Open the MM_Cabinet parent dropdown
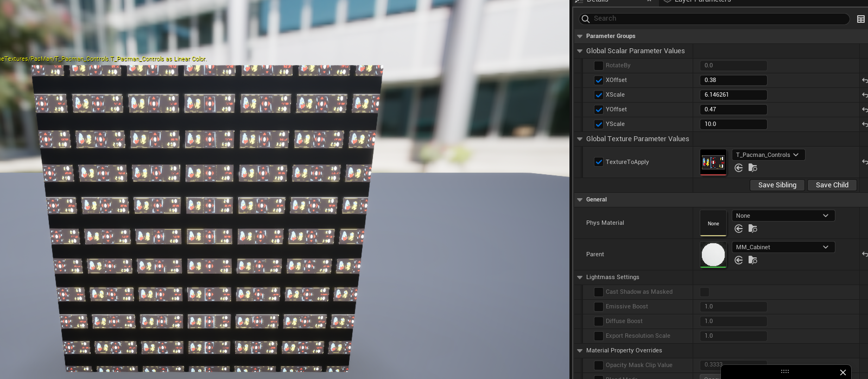Image resolution: width=868 pixels, height=379 pixels. (783, 247)
